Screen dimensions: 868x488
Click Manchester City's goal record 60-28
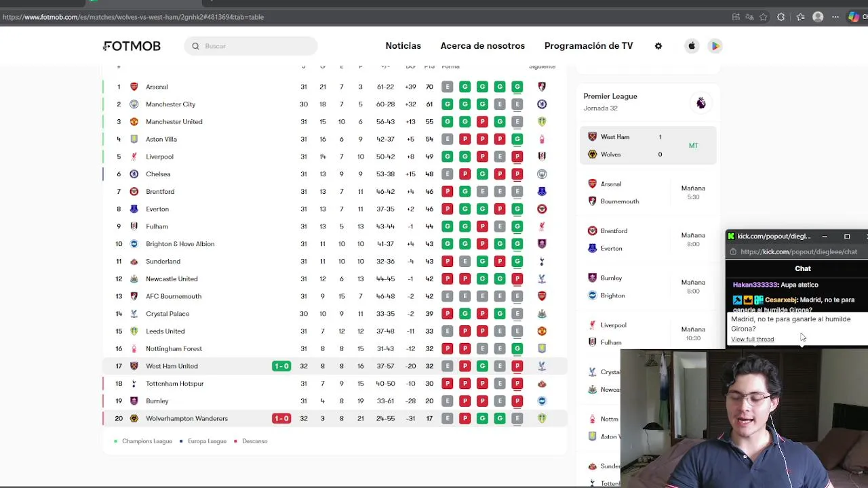[x=385, y=104]
